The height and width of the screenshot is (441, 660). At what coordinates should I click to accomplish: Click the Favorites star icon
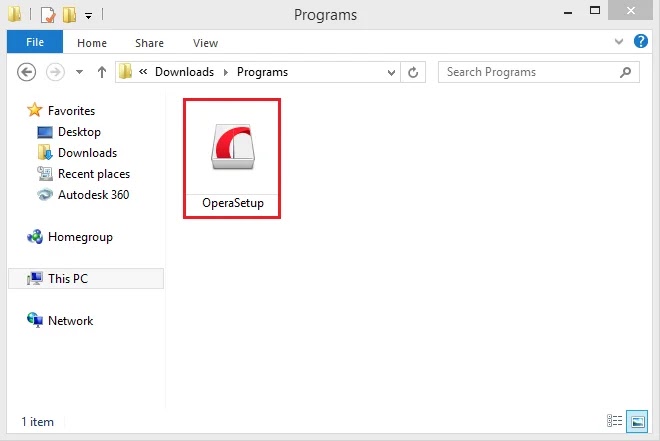pos(35,110)
